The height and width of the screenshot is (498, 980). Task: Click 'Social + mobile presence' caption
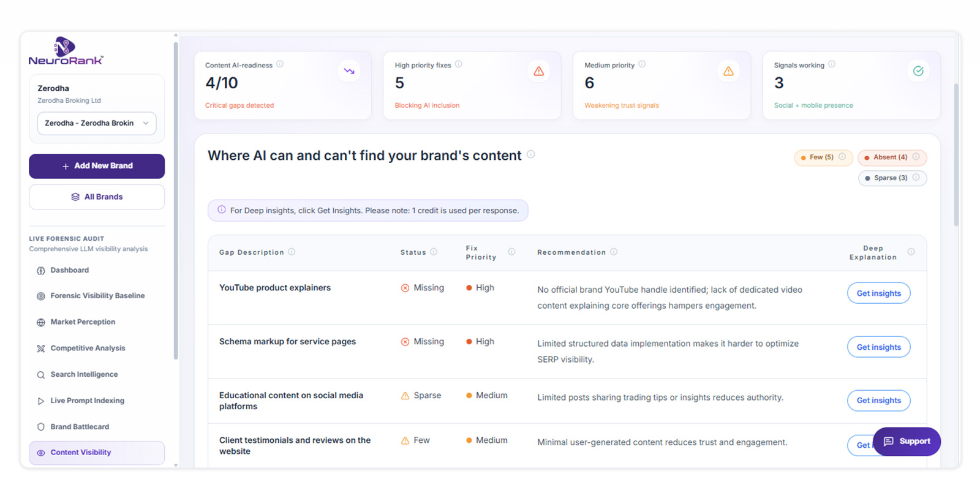[813, 105]
